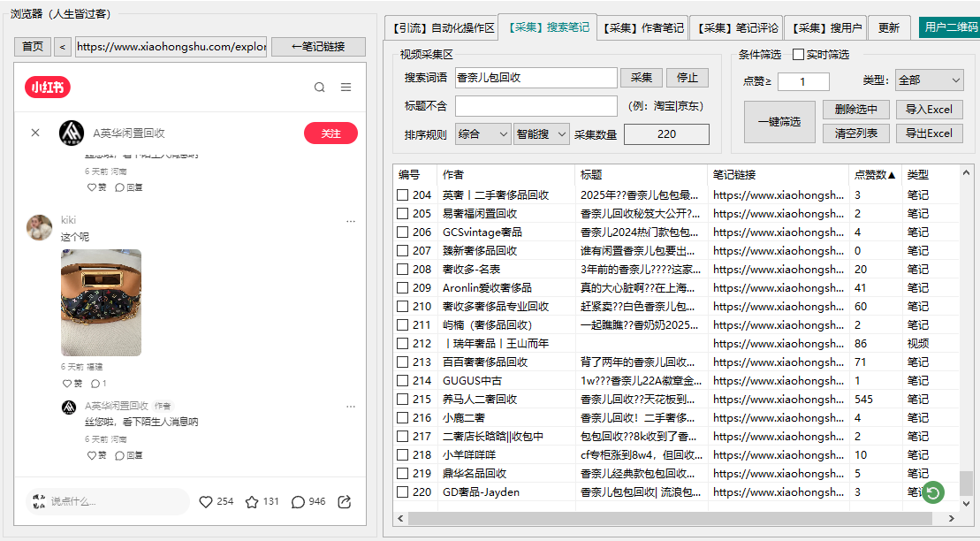The image size is (980, 541).
Task: Click the back arrow button in browser
Action: 63,47
